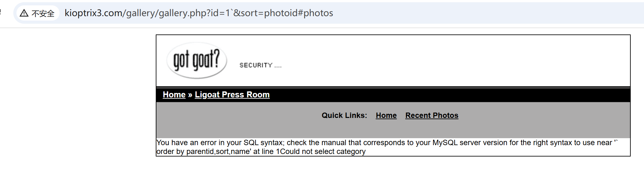
Task: Click the "Could not select category" text
Action: (x=323, y=151)
